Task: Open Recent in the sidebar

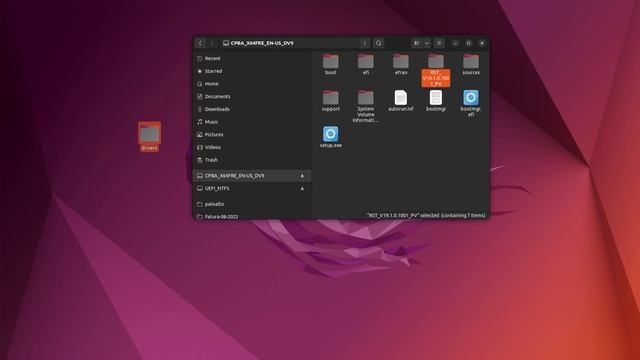Action: [x=252, y=58]
